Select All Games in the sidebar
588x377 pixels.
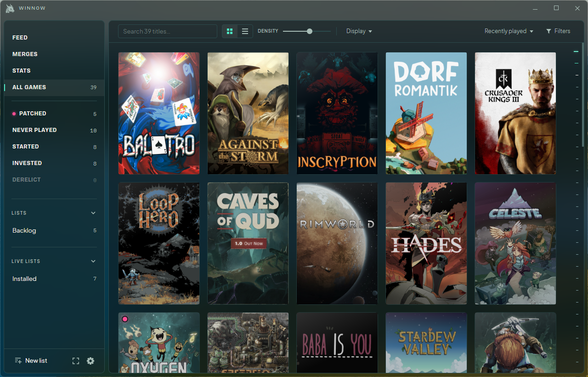[x=54, y=87]
